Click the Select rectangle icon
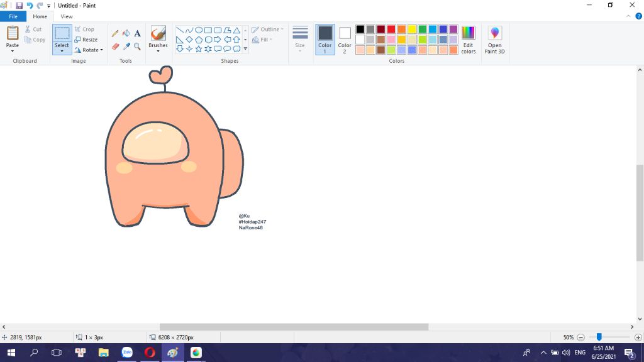 pos(62,33)
